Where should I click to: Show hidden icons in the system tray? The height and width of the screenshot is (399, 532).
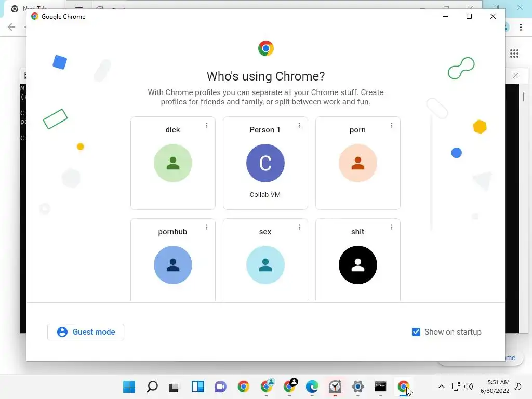tap(442, 387)
